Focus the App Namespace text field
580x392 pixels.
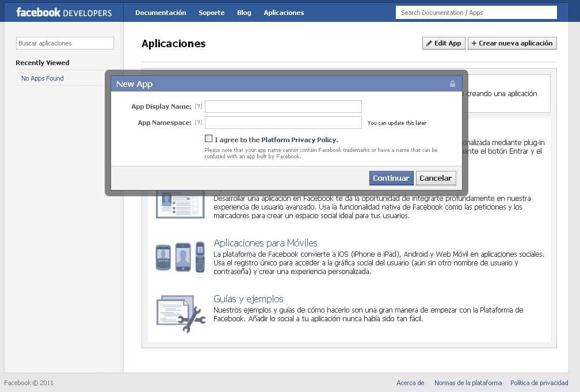tap(283, 123)
